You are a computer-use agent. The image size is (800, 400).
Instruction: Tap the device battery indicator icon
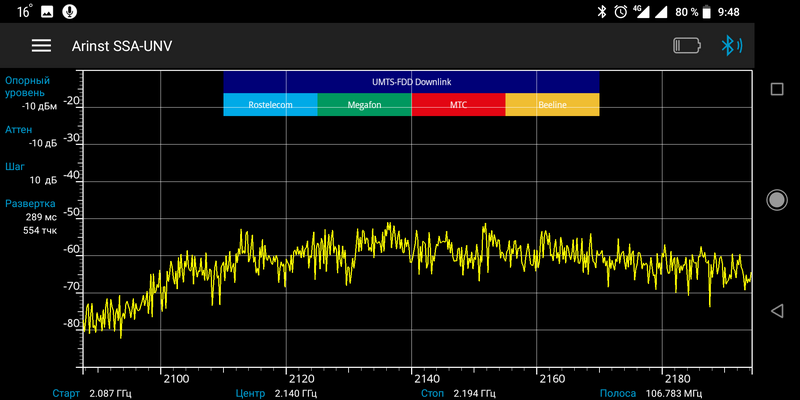tap(687, 46)
